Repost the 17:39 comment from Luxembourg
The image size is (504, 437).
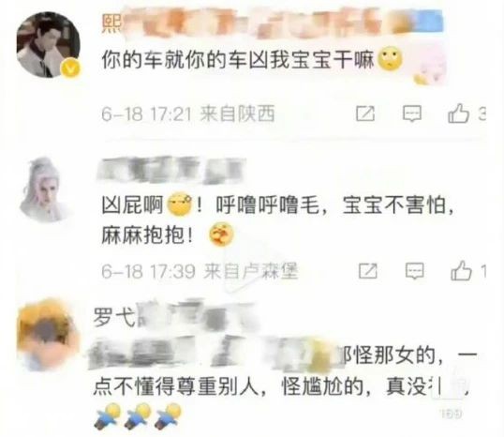(368, 271)
